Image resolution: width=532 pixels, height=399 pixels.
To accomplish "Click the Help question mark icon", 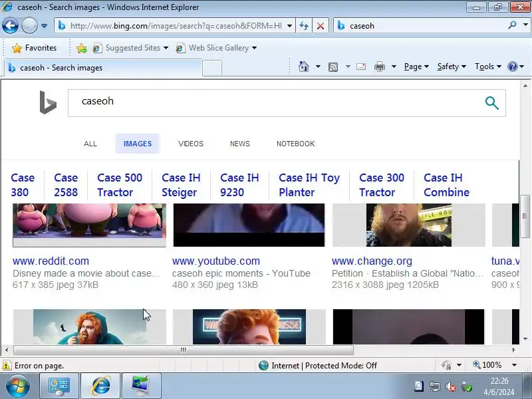I will 512,66.
